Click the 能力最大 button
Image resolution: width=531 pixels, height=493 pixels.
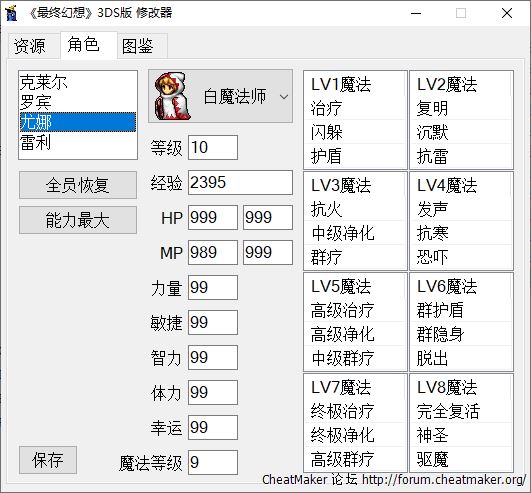click(x=78, y=220)
